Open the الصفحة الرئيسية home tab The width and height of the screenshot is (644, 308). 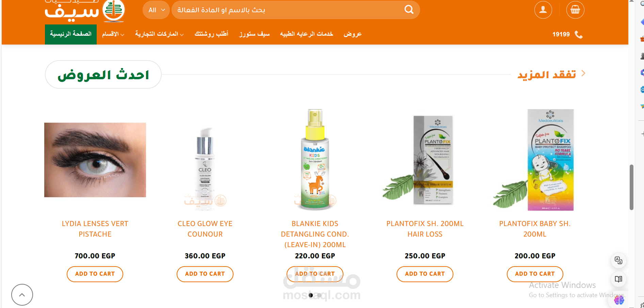click(71, 34)
